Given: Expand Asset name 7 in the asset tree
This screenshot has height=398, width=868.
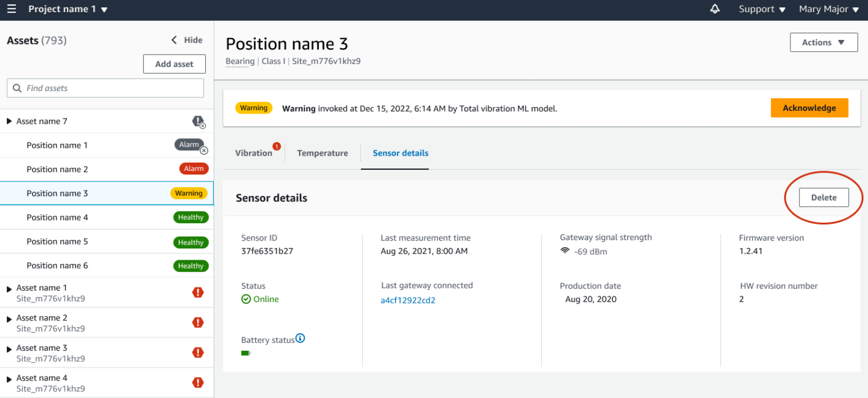Looking at the screenshot, I should pyautogui.click(x=8, y=121).
